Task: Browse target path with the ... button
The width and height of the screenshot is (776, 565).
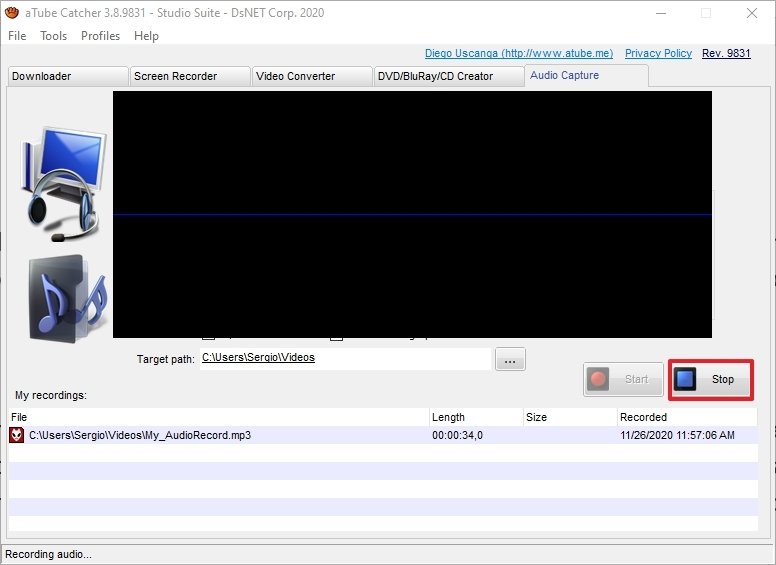Action: pos(510,359)
